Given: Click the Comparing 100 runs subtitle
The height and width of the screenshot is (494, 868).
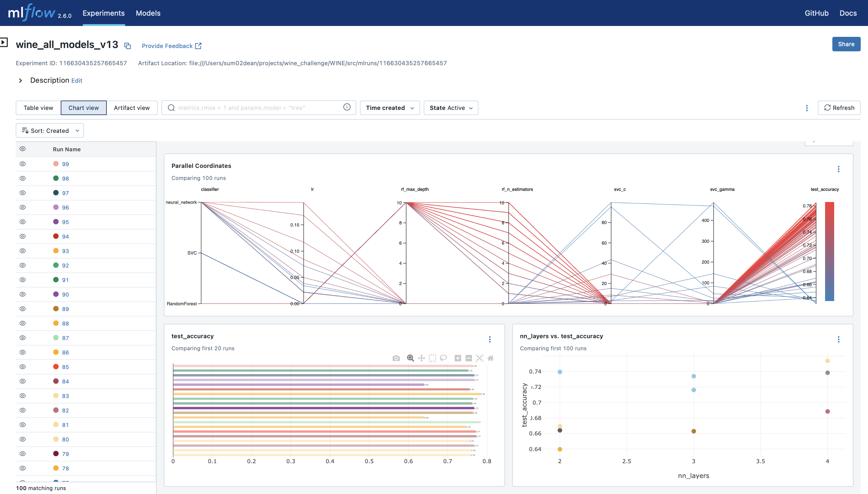Looking at the screenshot, I should 199,178.
